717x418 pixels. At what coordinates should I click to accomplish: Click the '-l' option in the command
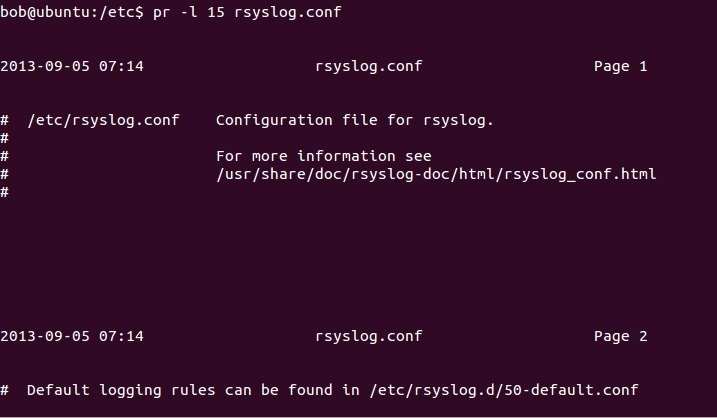(189, 11)
